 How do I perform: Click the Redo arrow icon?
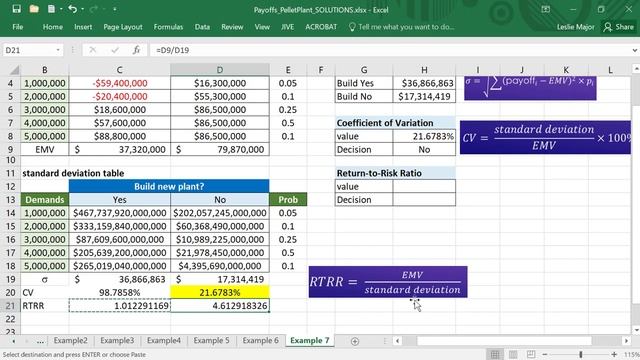pyautogui.click(x=93, y=9)
